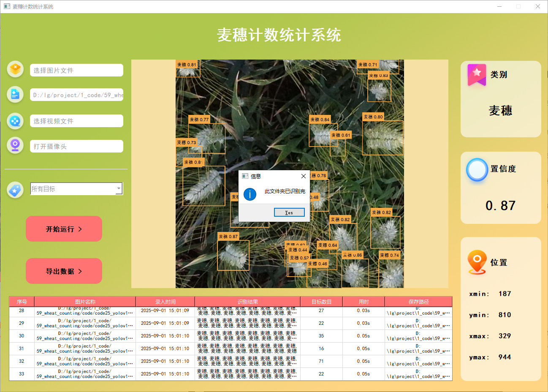
Task: Click the D:/lg/project folder path field
Action: coord(76,95)
